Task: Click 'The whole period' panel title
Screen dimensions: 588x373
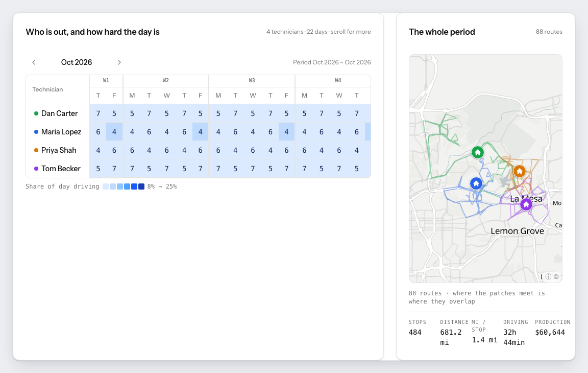Action: 442,32
